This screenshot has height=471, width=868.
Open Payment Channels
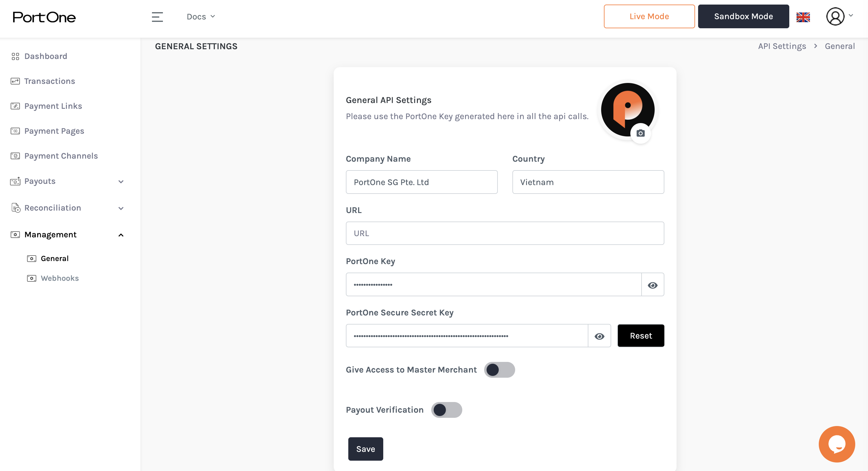(61, 156)
